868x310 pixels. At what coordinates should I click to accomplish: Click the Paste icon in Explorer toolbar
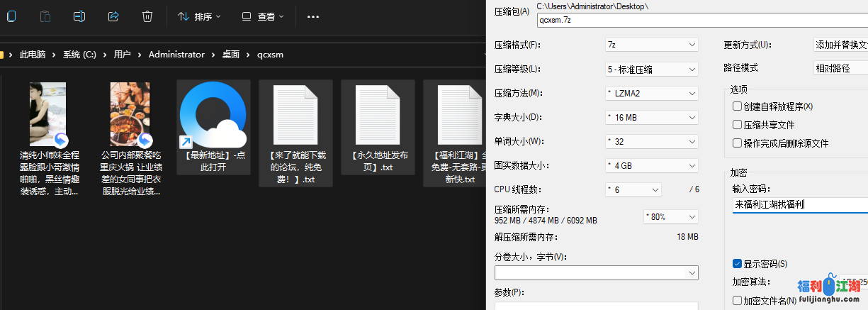pos(45,16)
